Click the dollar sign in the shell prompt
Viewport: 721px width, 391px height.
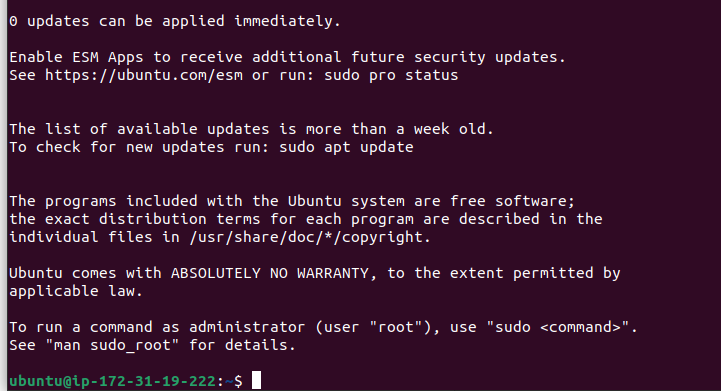point(238,381)
